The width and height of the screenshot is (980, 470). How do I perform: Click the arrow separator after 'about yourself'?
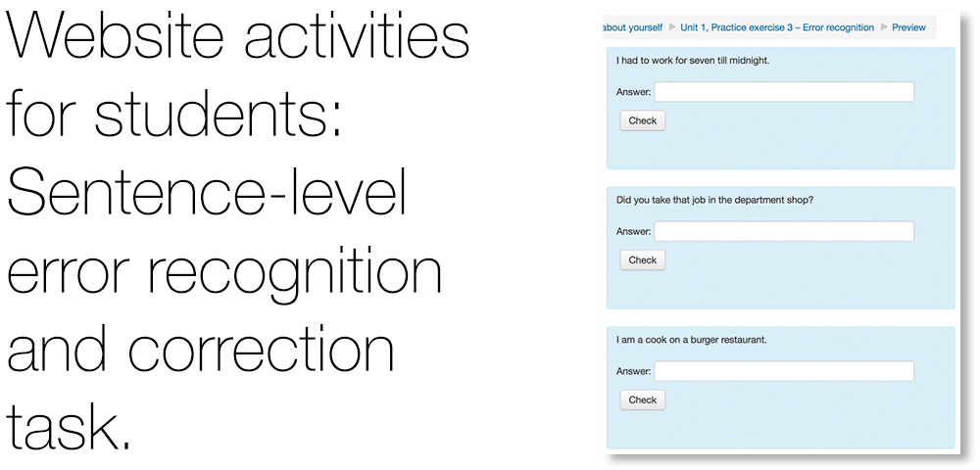click(x=672, y=27)
